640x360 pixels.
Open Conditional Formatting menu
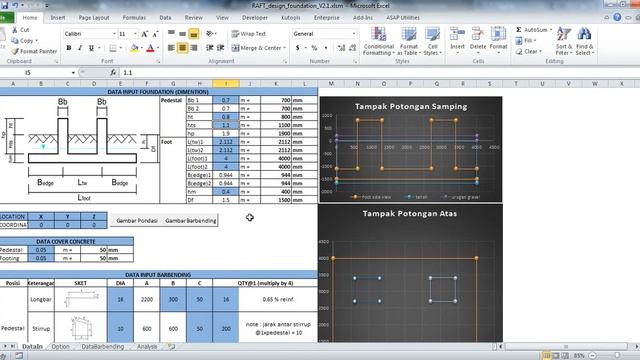pos(379,41)
